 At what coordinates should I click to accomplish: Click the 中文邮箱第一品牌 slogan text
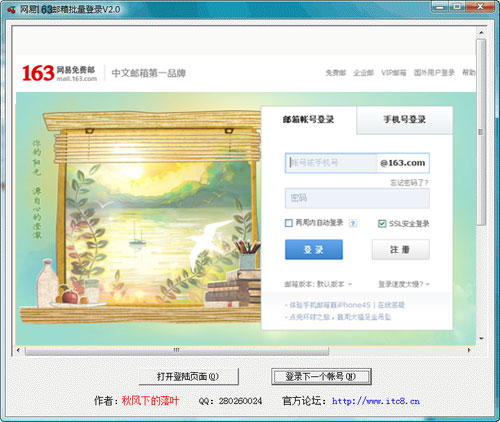pyautogui.click(x=149, y=73)
